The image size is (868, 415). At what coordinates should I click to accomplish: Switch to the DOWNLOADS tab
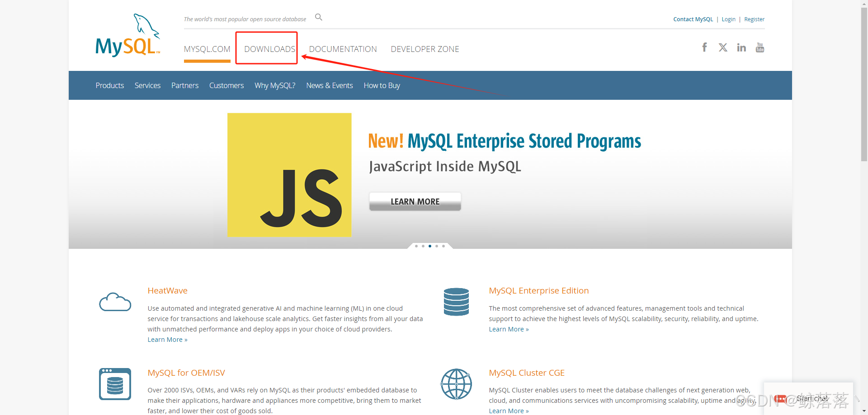pyautogui.click(x=269, y=49)
